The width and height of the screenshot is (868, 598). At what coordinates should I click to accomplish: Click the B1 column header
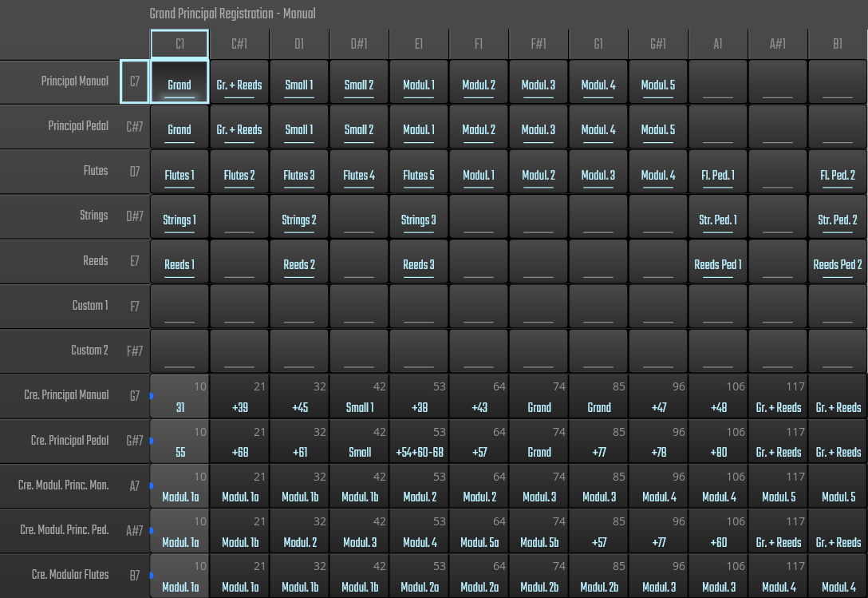(837, 44)
